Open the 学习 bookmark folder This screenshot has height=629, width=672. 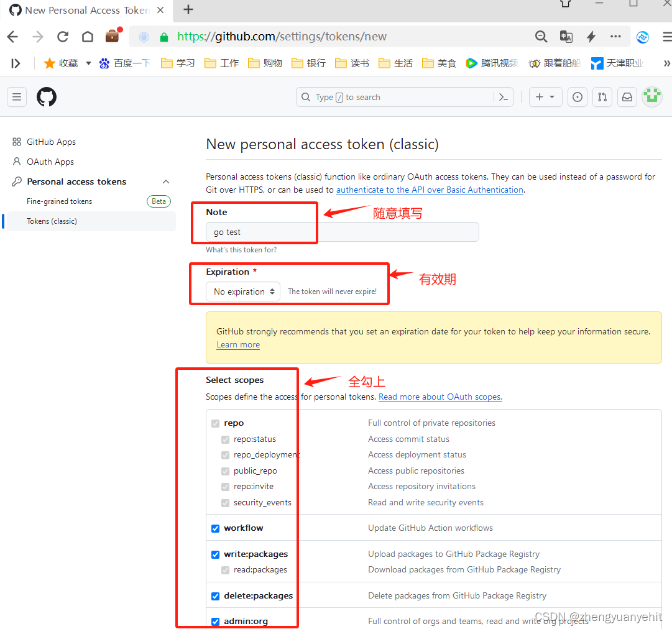tap(178, 63)
